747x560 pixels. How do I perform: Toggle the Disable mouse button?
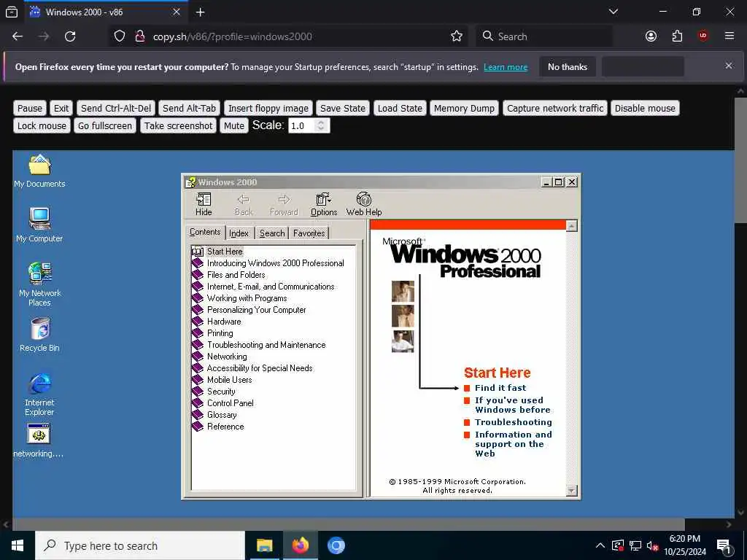pyautogui.click(x=645, y=108)
